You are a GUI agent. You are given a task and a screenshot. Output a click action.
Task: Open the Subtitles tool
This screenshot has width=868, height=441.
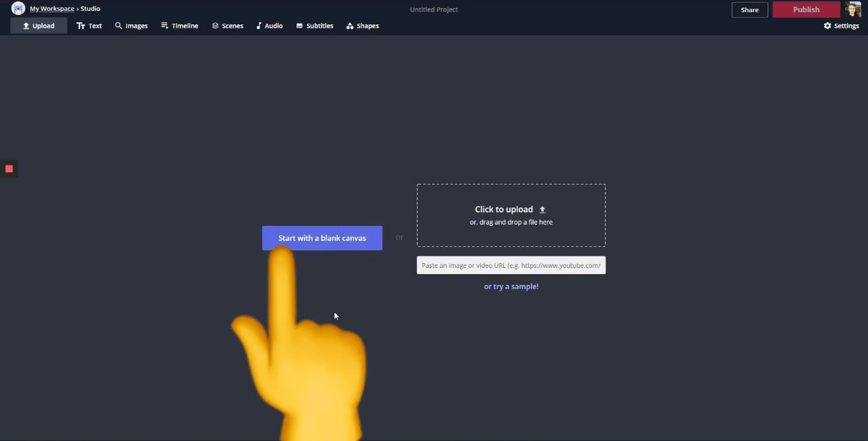click(315, 26)
